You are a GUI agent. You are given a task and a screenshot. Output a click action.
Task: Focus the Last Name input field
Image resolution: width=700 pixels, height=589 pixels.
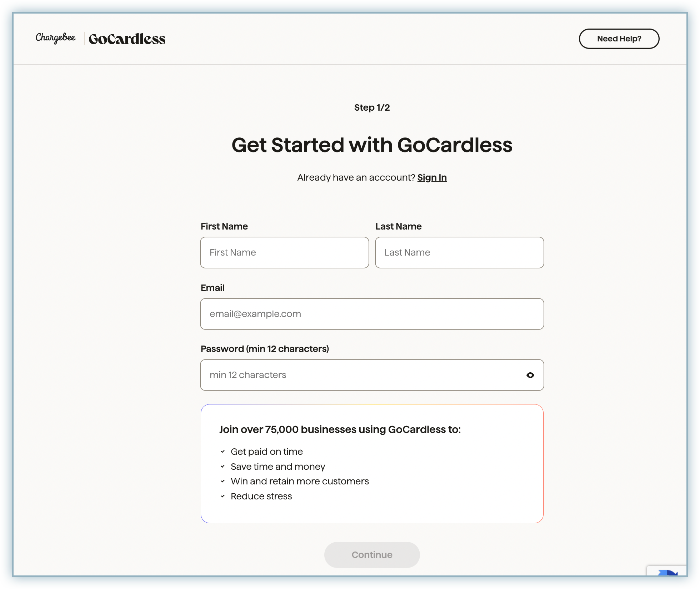(459, 252)
